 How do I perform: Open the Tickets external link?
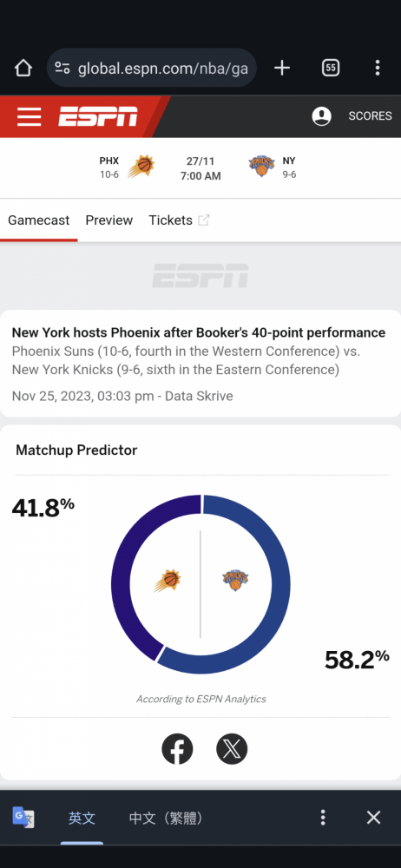click(179, 220)
